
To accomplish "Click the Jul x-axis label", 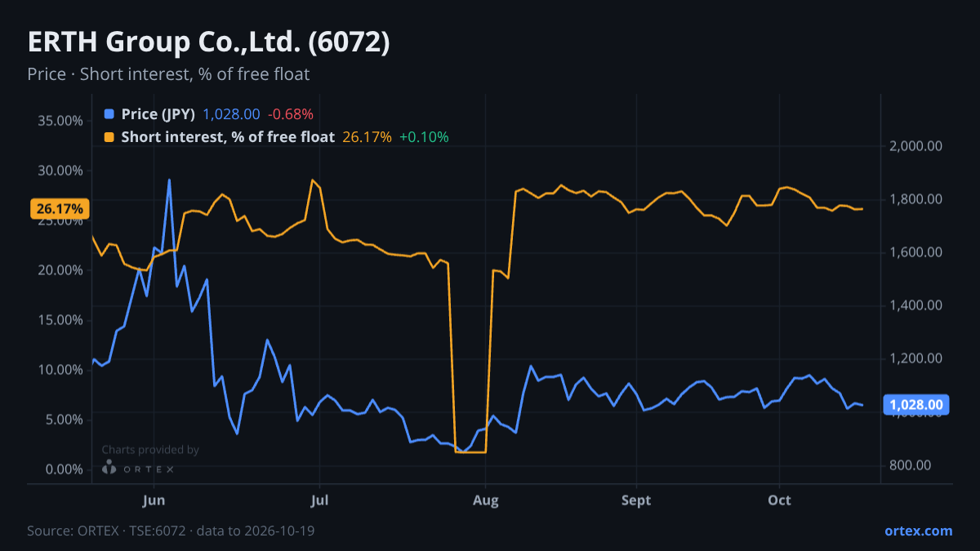I will (x=320, y=500).
